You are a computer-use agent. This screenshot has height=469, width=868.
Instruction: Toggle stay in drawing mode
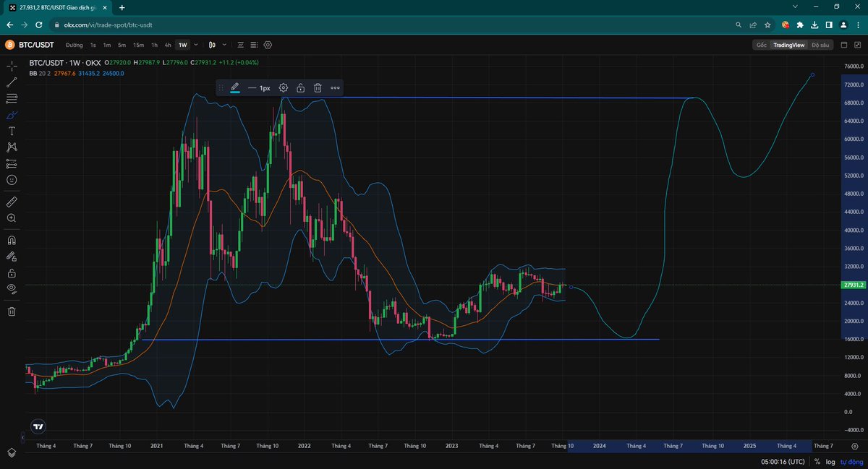[x=12, y=256]
